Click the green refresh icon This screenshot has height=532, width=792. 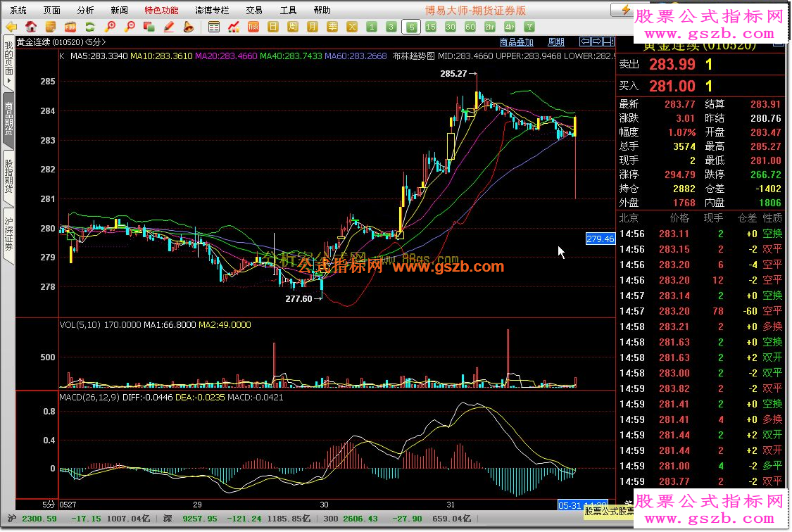coord(90,27)
